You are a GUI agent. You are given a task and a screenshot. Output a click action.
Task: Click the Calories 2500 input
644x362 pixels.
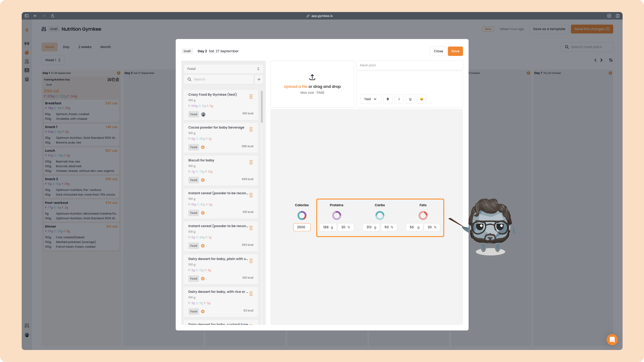302,227
